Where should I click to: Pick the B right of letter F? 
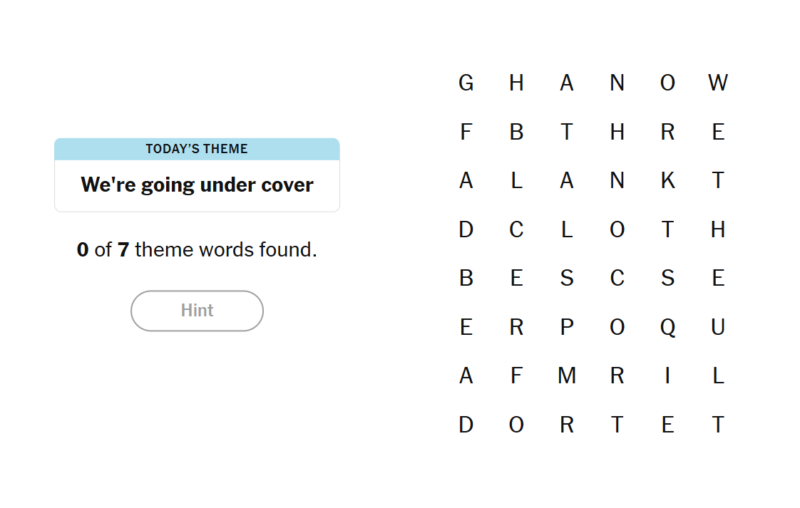(516, 132)
